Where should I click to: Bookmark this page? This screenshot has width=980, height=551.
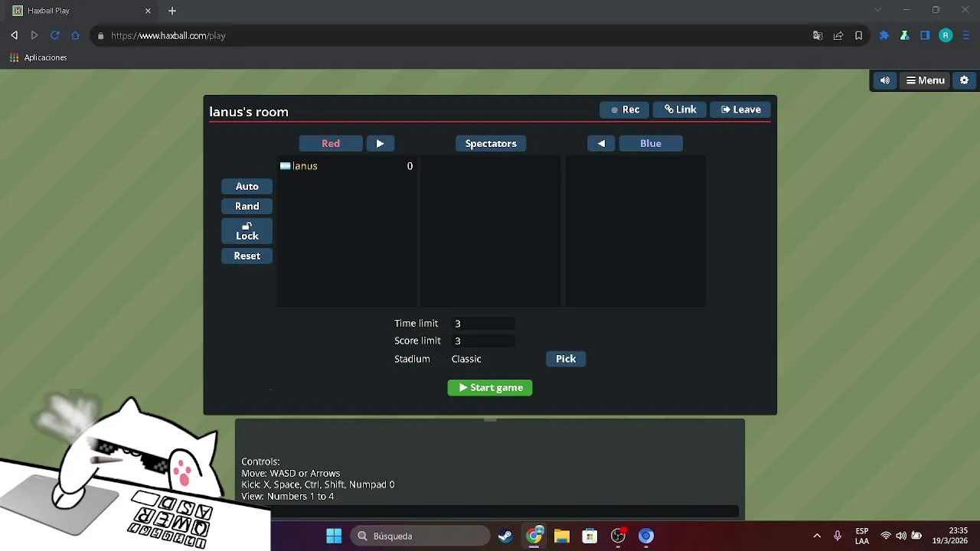tap(858, 35)
